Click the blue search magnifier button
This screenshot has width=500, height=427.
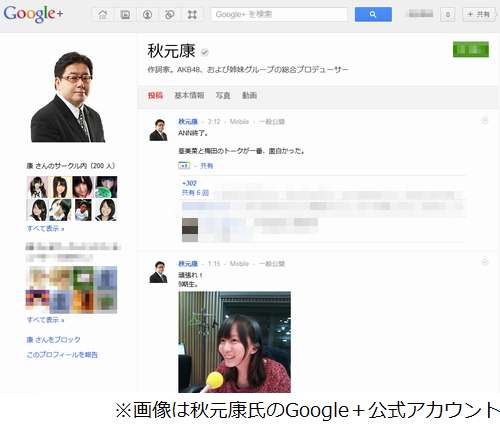pos(373,14)
